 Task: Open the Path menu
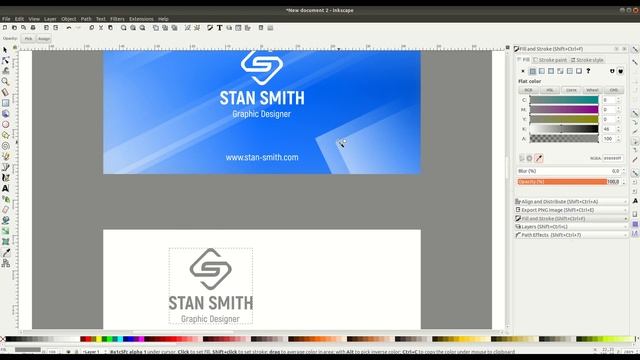[86, 19]
